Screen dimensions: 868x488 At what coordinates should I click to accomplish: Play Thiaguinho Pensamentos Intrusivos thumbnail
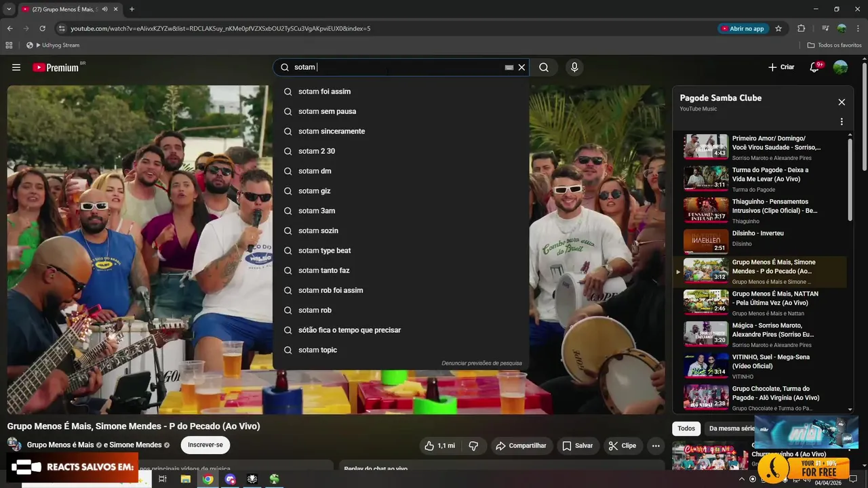point(706,210)
